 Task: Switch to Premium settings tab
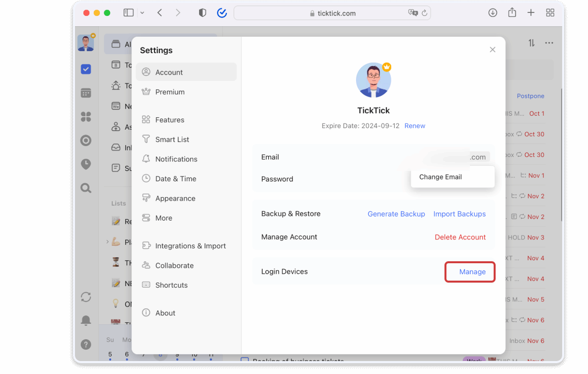tap(170, 92)
